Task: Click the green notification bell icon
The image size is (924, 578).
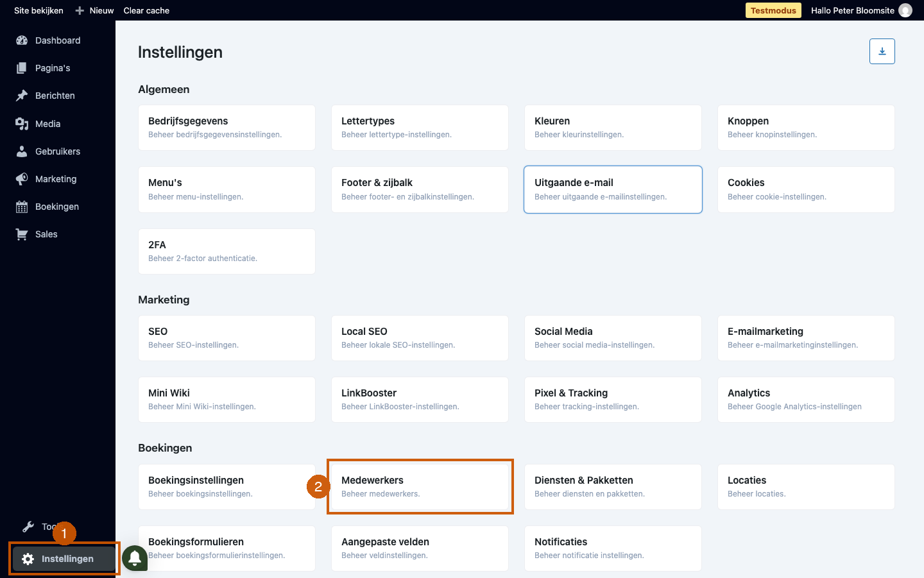Action: pyautogui.click(x=135, y=558)
